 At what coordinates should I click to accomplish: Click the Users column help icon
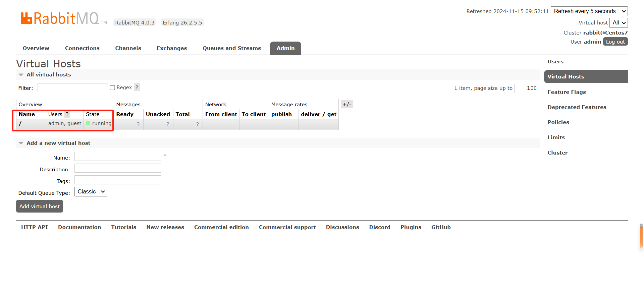(x=67, y=114)
